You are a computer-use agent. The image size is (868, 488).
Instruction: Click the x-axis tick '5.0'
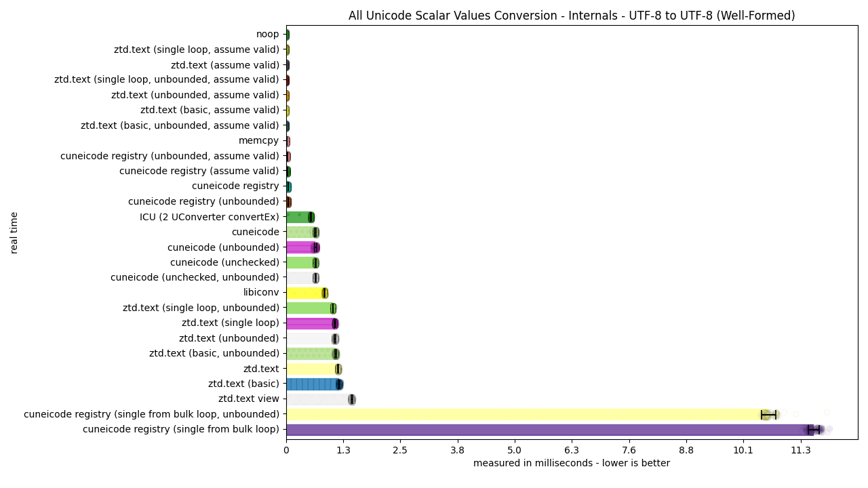[x=515, y=449]
